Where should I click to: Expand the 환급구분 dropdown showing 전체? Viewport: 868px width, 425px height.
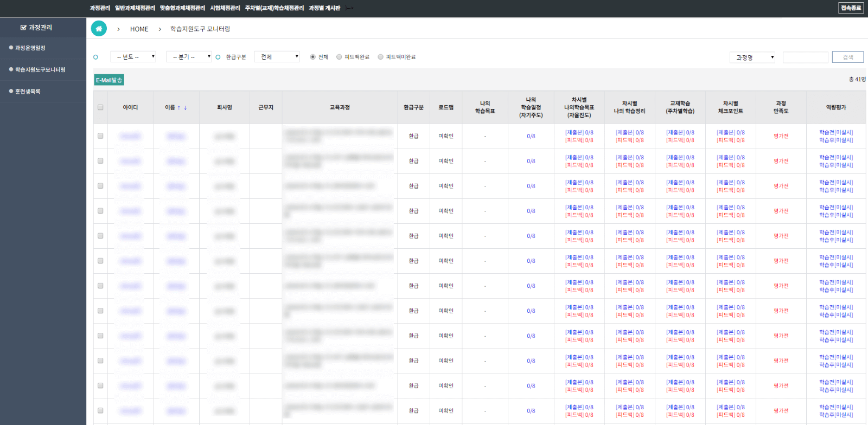(x=277, y=57)
